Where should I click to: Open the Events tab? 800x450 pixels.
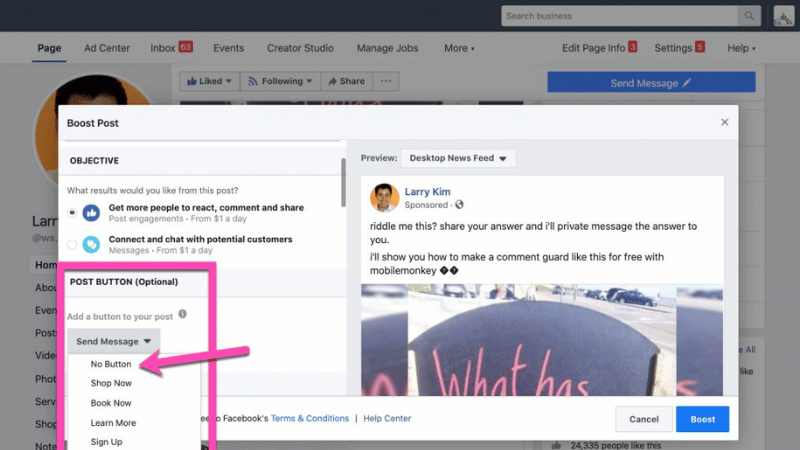point(228,48)
